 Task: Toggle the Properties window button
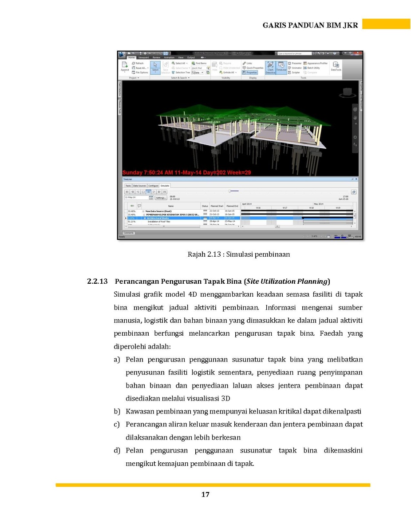250,72
